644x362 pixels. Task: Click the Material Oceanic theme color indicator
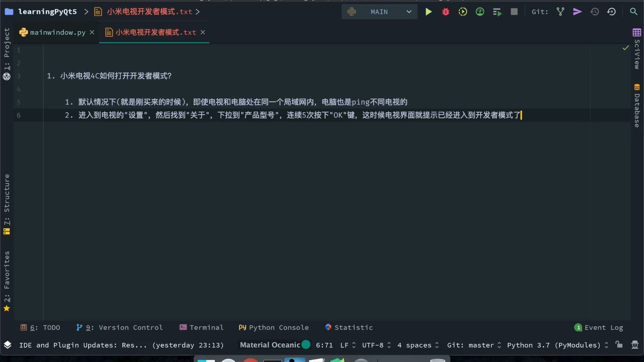point(306,345)
